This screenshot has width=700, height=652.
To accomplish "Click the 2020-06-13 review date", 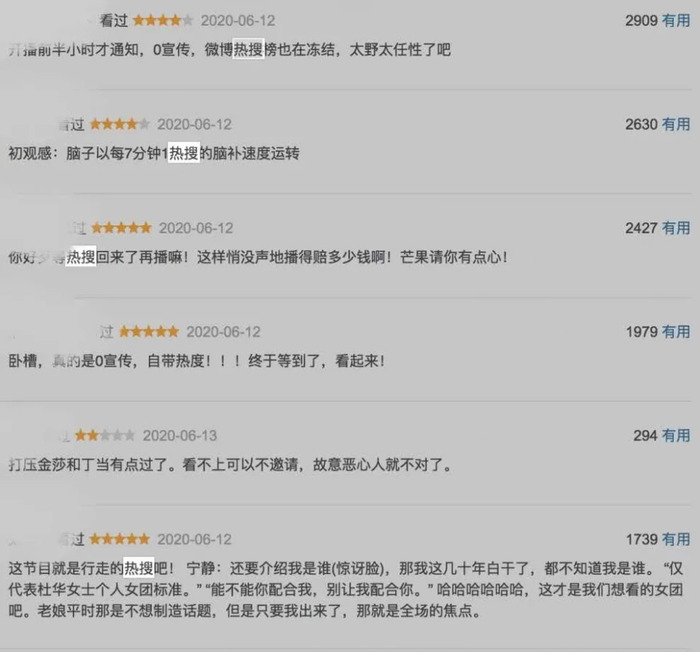I will point(180,435).
